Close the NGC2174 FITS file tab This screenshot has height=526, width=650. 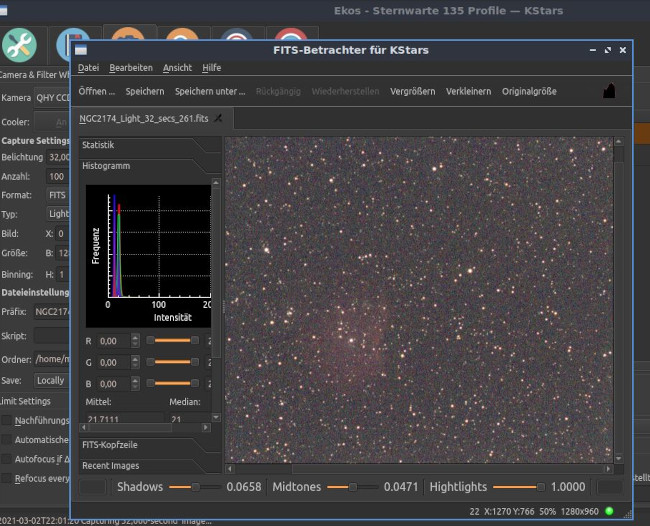coord(218,118)
